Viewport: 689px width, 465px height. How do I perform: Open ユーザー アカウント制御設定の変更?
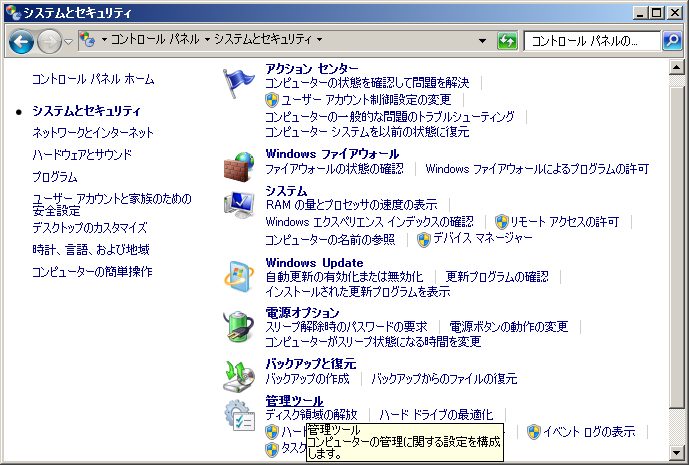point(366,100)
